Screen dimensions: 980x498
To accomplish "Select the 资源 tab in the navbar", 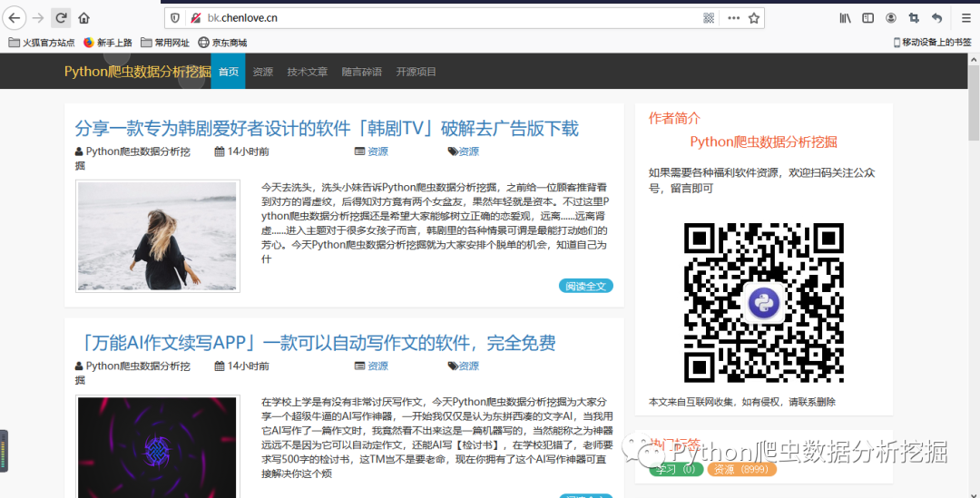I will [x=262, y=72].
